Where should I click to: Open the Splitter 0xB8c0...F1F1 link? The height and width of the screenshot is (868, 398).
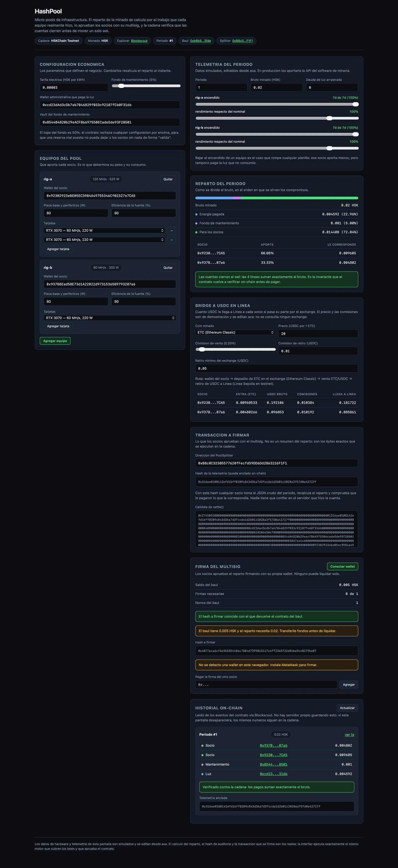243,41
